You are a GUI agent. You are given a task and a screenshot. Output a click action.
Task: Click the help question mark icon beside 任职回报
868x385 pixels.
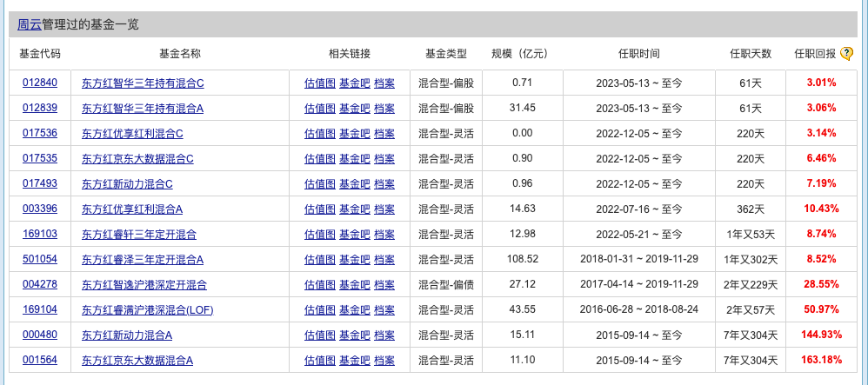[x=846, y=54]
